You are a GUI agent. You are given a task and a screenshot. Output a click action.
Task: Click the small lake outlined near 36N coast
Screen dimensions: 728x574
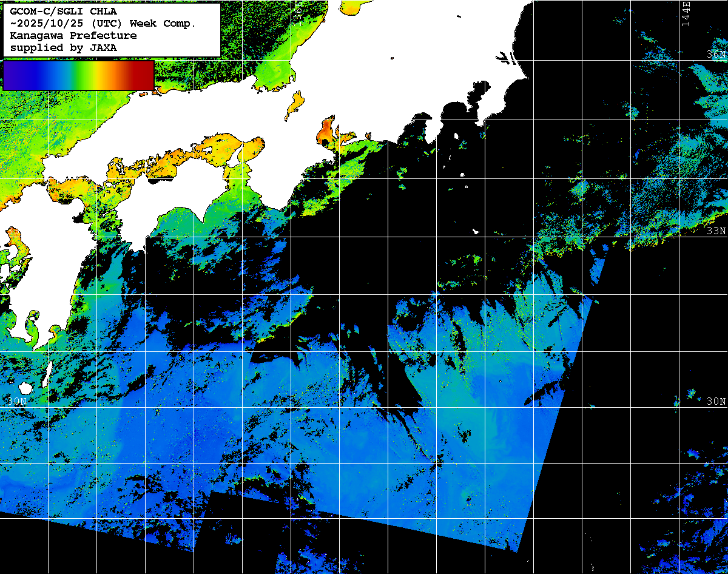(x=506, y=58)
